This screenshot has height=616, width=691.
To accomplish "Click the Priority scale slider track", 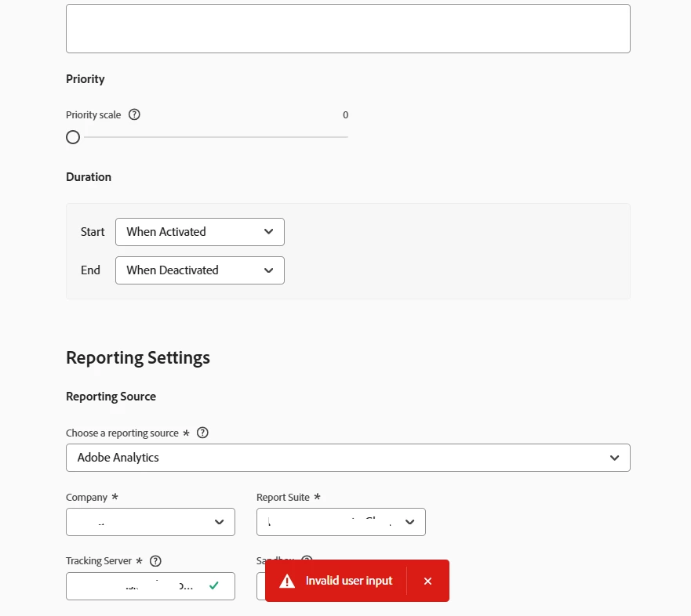I will 216,137.
